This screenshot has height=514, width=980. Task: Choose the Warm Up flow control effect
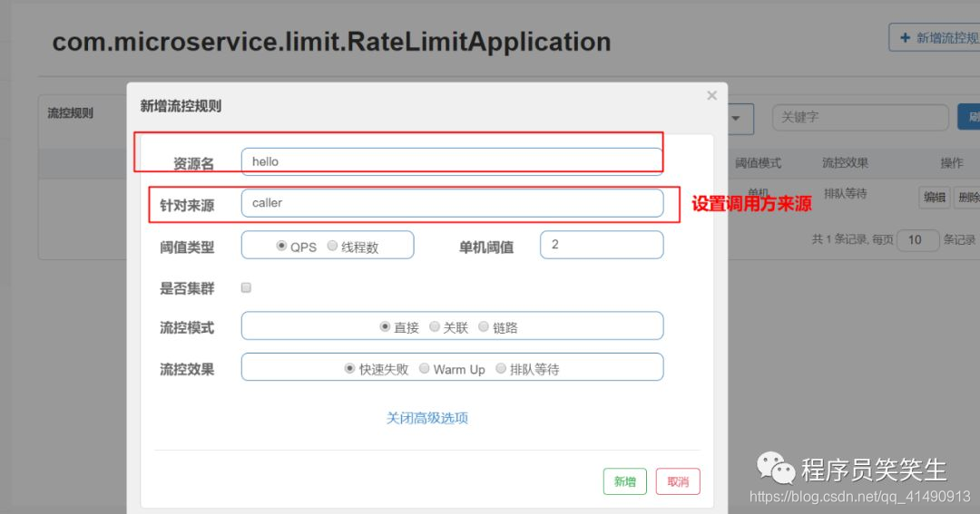tap(425, 368)
